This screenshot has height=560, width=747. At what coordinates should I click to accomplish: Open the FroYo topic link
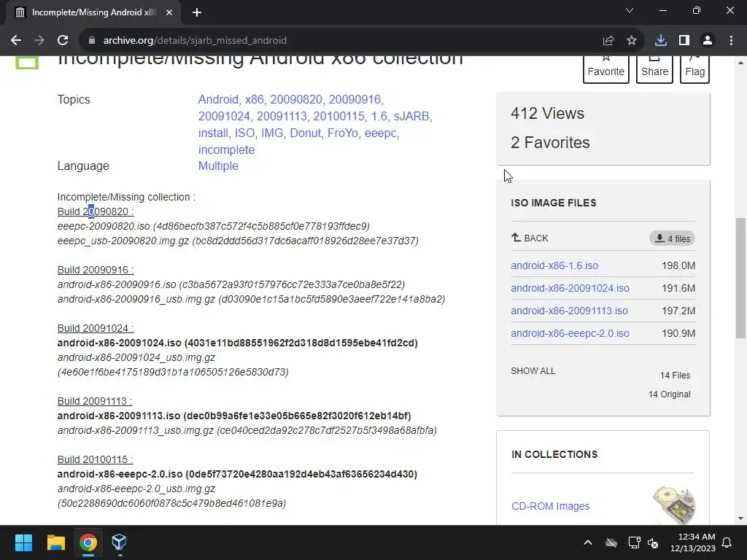point(343,133)
